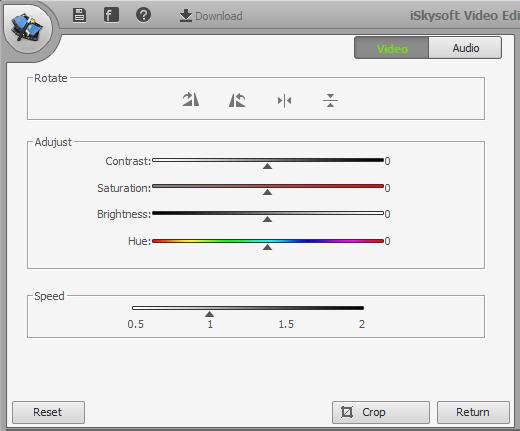Viewport: 520px width, 431px height.
Task: Click the Crop button
Action: pyautogui.click(x=381, y=412)
